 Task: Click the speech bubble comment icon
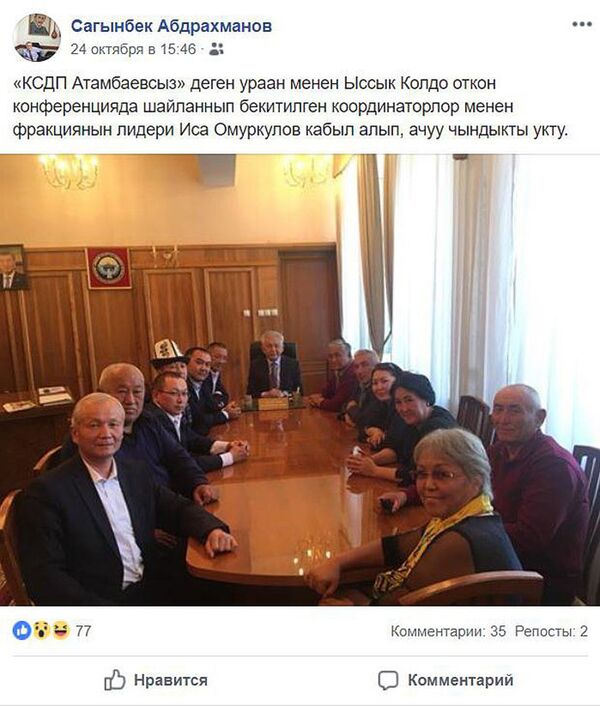pyautogui.click(x=388, y=680)
